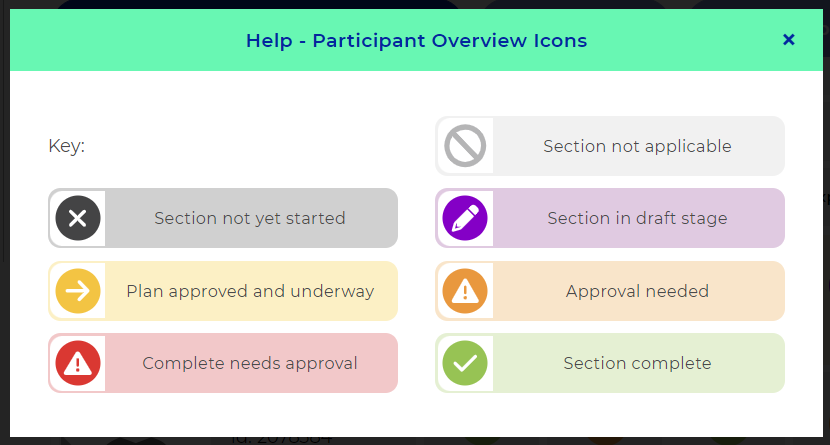Click the yellow arrow underway icon

78,291
